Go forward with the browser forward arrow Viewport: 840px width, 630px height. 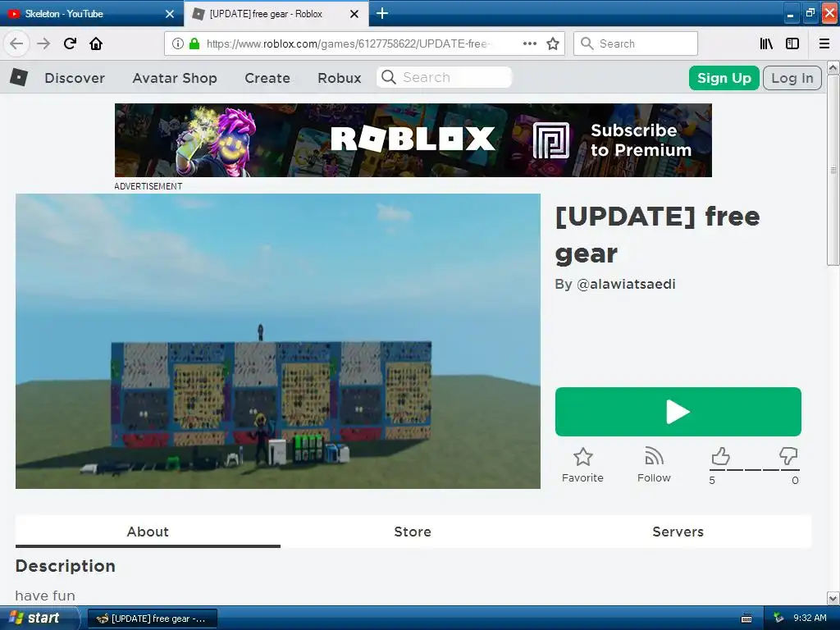pyautogui.click(x=43, y=43)
